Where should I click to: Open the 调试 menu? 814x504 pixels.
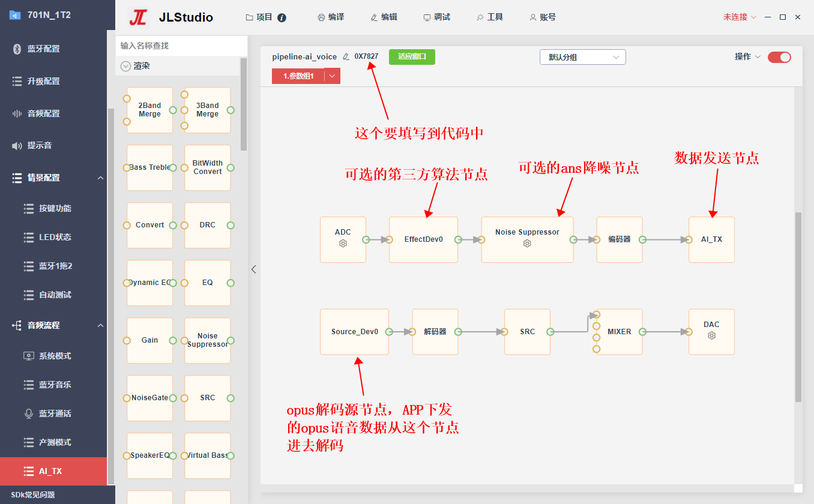(x=436, y=17)
